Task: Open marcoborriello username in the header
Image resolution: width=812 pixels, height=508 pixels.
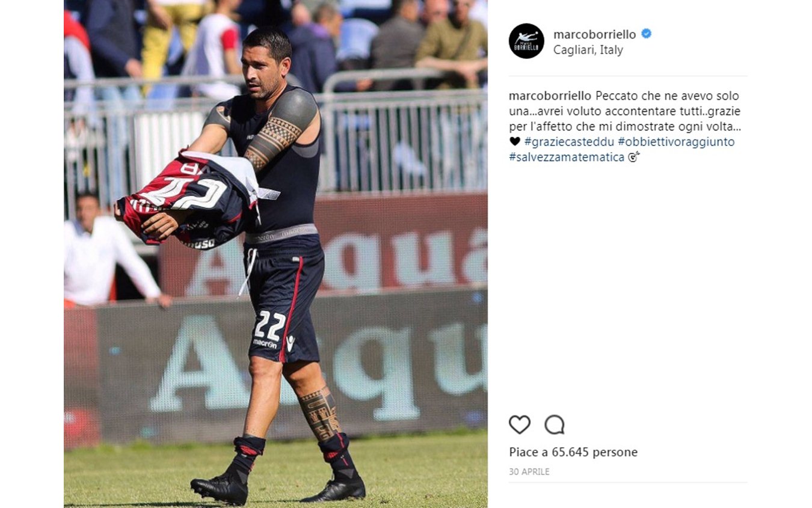Action: (x=594, y=34)
